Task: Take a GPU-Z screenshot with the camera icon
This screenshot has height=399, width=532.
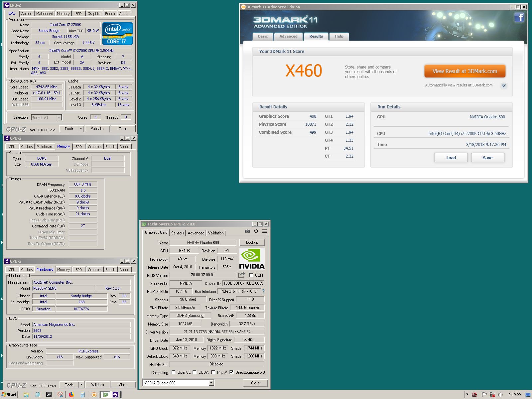Action: tap(247, 231)
